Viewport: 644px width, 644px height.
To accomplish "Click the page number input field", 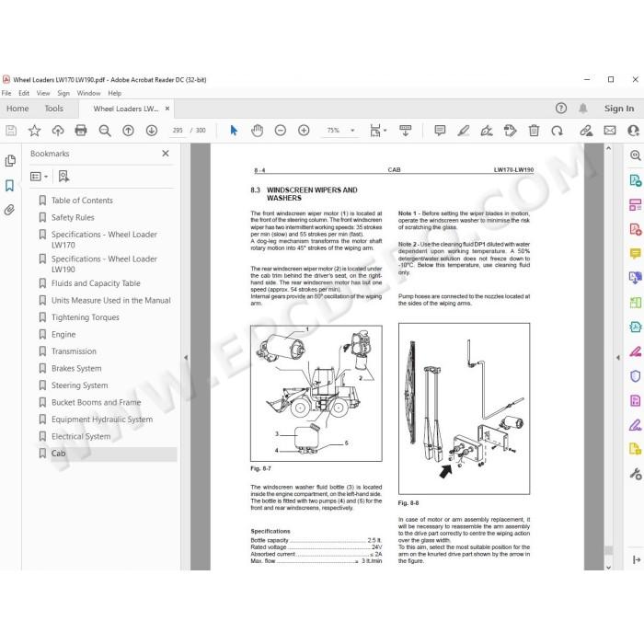I will (x=178, y=131).
